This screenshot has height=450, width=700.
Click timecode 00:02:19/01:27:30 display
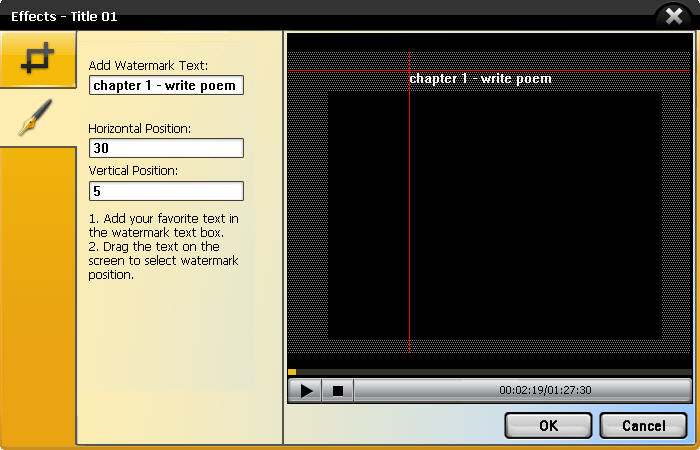click(545, 390)
